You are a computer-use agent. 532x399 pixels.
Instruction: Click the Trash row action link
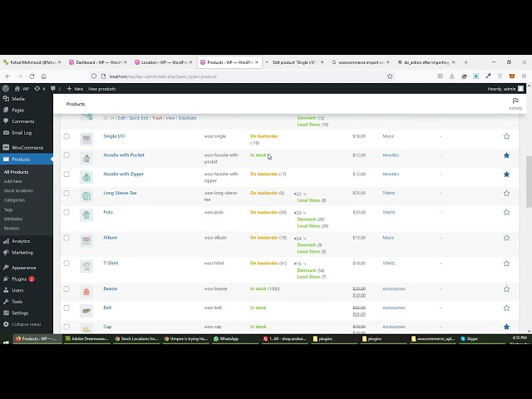tap(157, 118)
